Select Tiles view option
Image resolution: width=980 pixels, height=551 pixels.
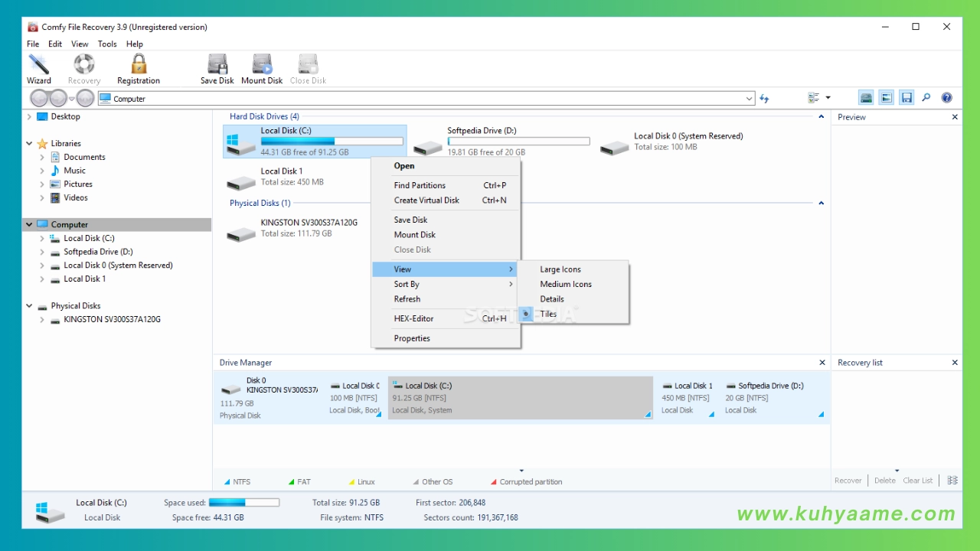(x=573, y=314)
